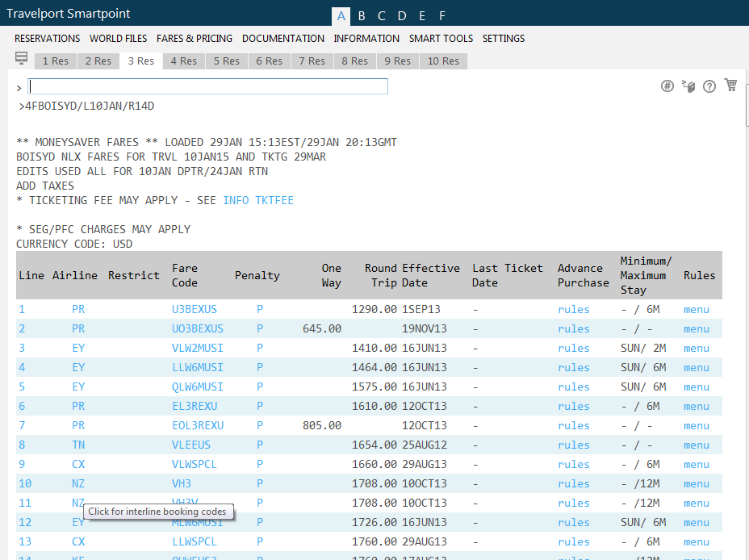This screenshot has width=749, height=560.
Task: Open the INFO TKTFEE link
Action: click(258, 200)
